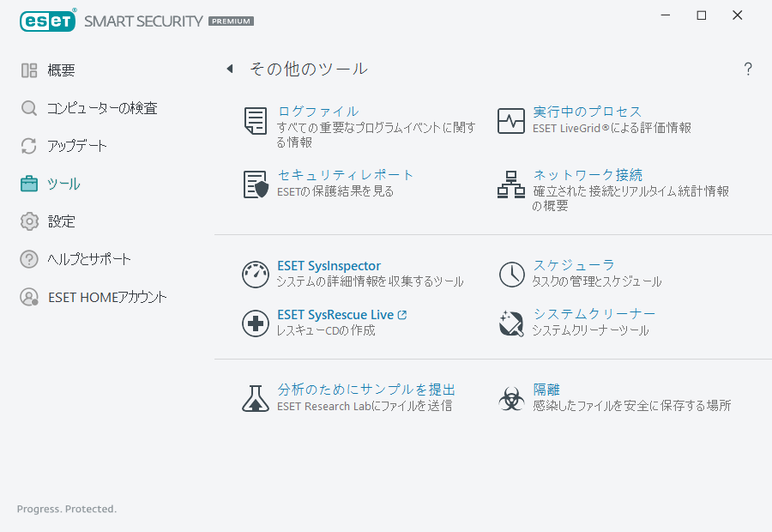The width and height of the screenshot is (772, 532).
Task: Open システムクリーナー via its broom icon
Action: [x=511, y=323]
